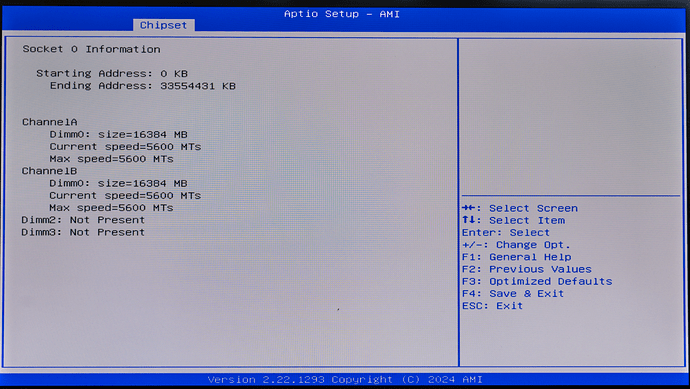This screenshot has height=389, width=690.
Task: Click the +/-: Change Opt. help line
Action: point(516,245)
